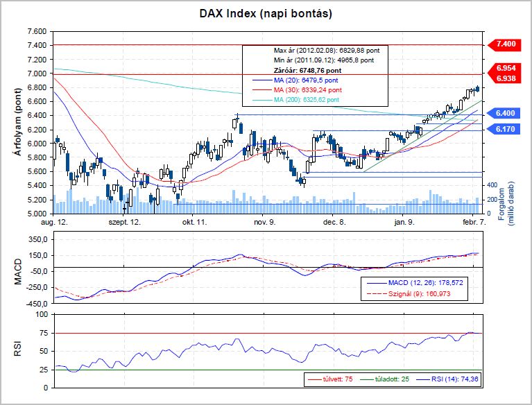The width and height of the screenshot is (532, 405).
Task: Click the 25 RSI axis label
Action: 44,370
